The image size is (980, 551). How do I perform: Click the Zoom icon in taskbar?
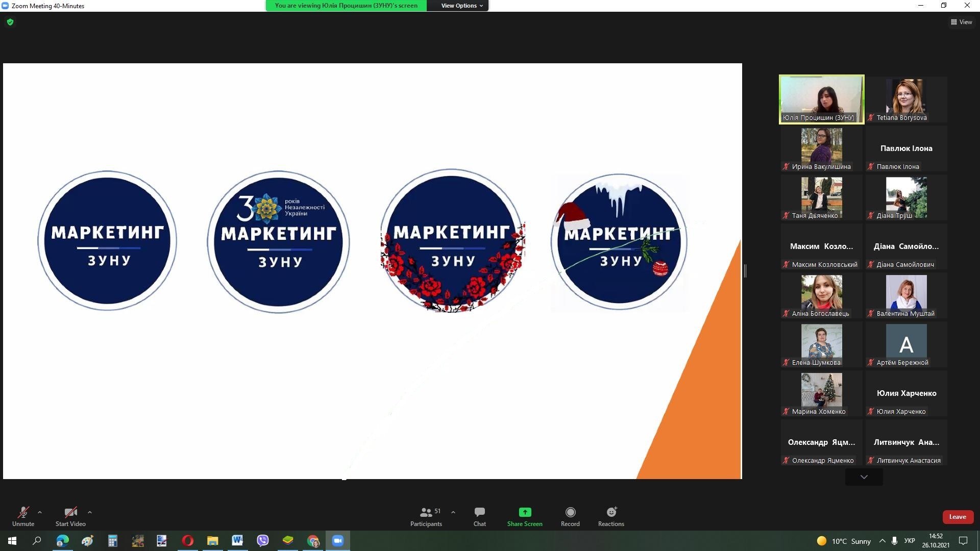pyautogui.click(x=338, y=541)
